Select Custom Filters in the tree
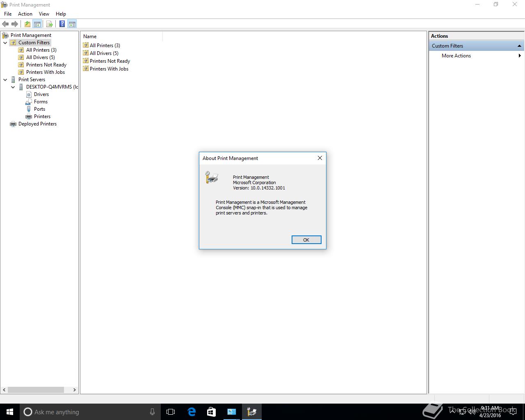525x420 pixels. [x=34, y=43]
